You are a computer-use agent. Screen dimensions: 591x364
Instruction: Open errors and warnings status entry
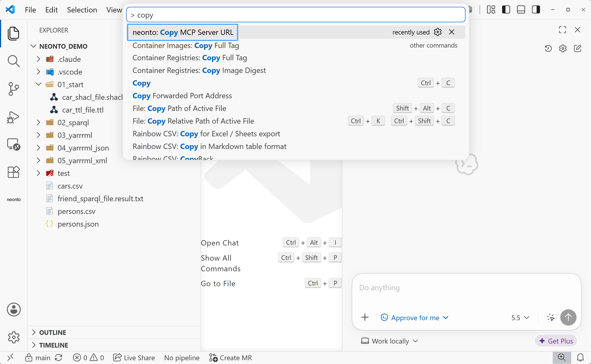coord(88,358)
